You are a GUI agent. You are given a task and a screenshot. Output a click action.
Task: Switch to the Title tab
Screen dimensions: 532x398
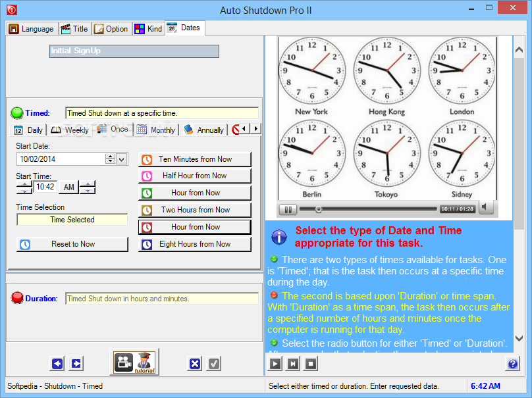coord(74,29)
